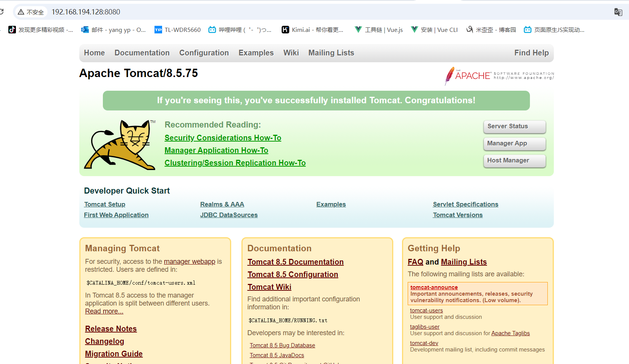Open the Apache Taglibs link
The height and width of the screenshot is (364, 629).
pos(511,333)
